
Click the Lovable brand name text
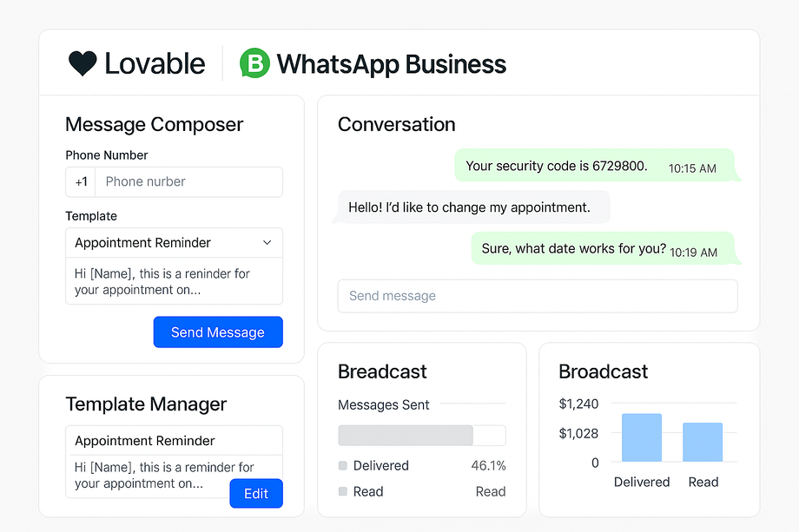(155, 64)
